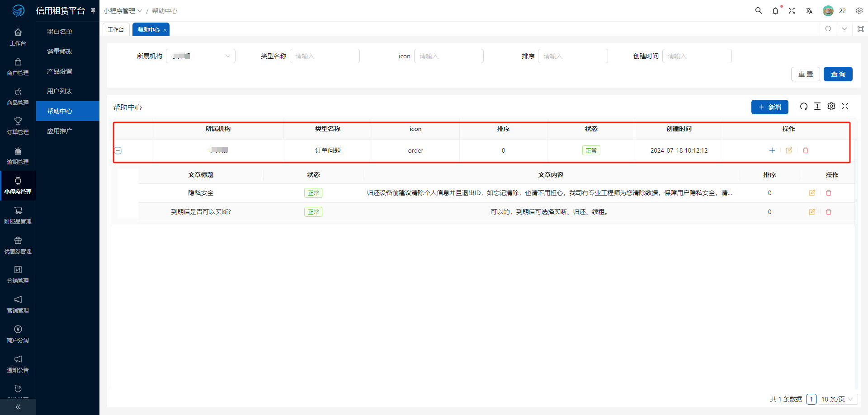Click the 重置 button

[x=806, y=74]
